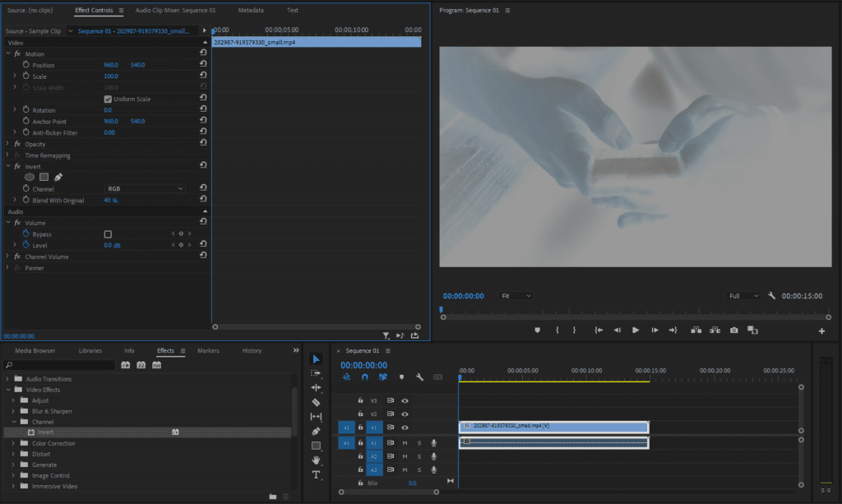Collapse the Motion effect group
The height and width of the screenshot is (504, 842).
8,53
